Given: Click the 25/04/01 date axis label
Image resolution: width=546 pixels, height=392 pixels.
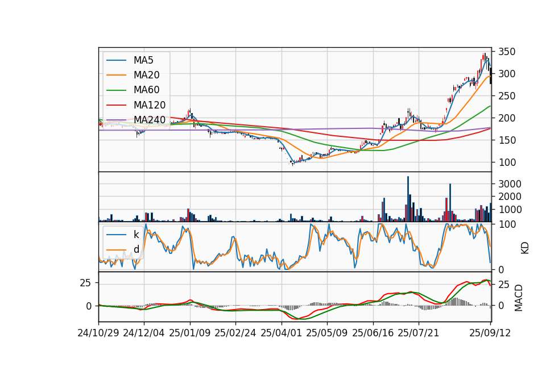Looking at the screenshot, I should pyautogui.click(x=281, y=333).
